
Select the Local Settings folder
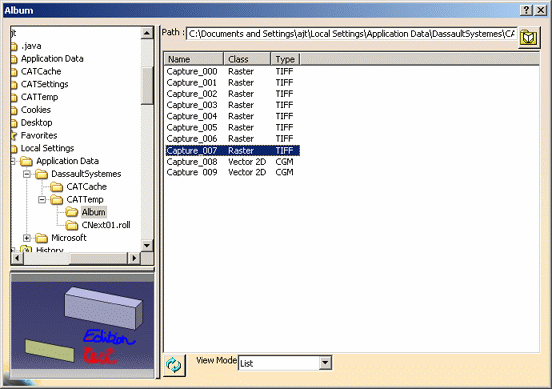coord(47,148)
